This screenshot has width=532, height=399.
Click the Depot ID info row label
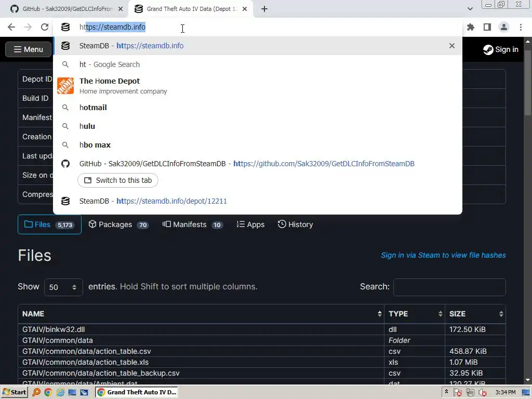[37, 79]
